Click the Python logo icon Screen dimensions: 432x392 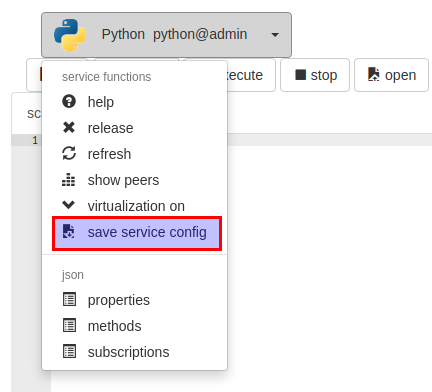pos(70,35)
